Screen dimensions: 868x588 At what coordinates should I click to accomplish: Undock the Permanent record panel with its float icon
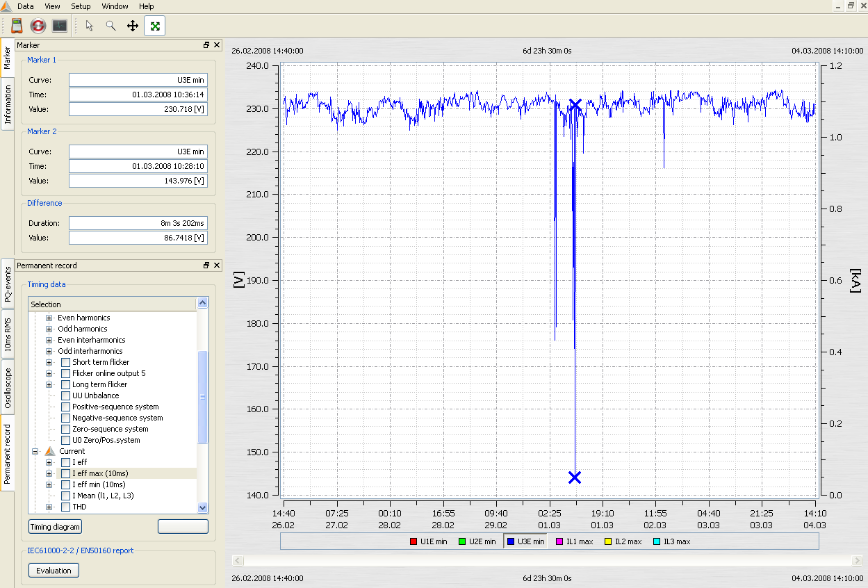[206, 266]
